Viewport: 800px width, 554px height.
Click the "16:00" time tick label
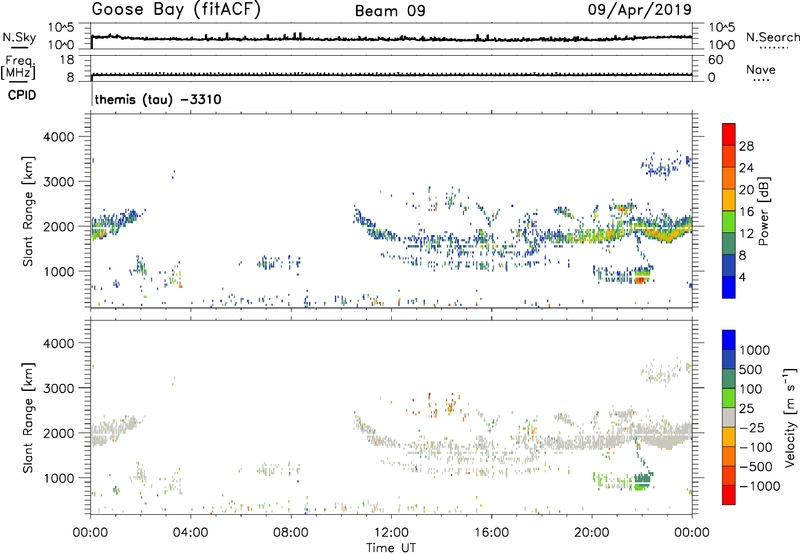click(491, 533)
